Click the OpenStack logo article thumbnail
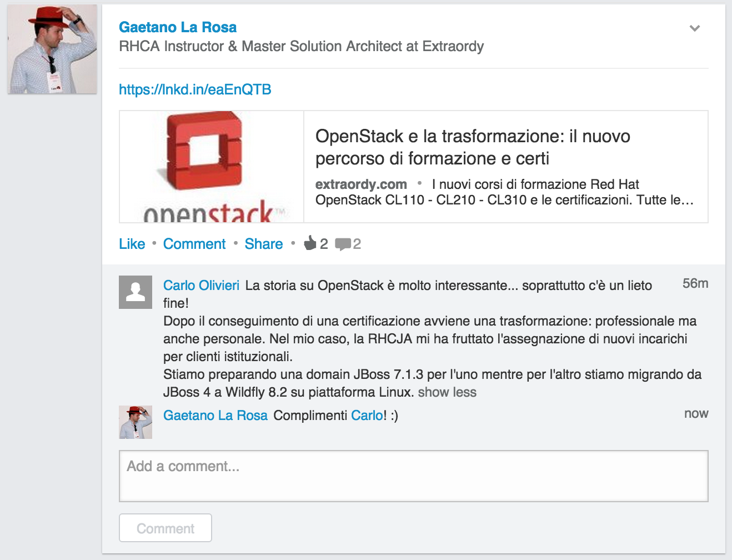732x560 pixels. pyautogui.click(x=212, y=167)
